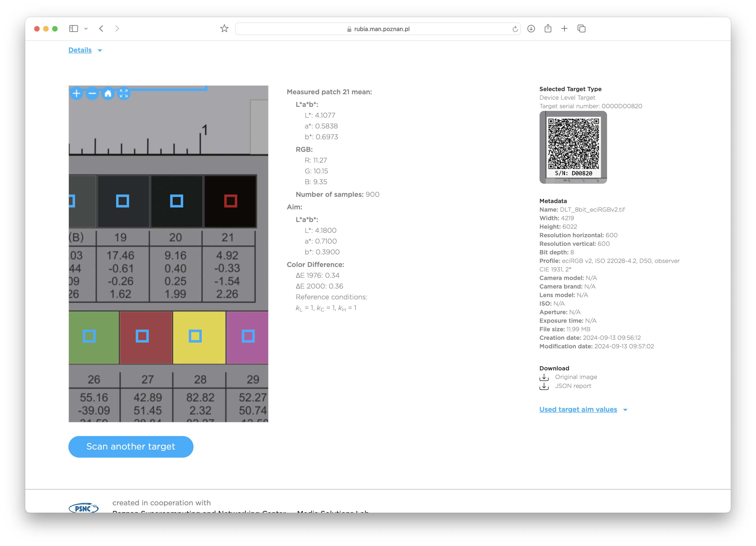Viewport: 756px width, 546px height.
Task: Go forward to next page
Action: point(117,29)
